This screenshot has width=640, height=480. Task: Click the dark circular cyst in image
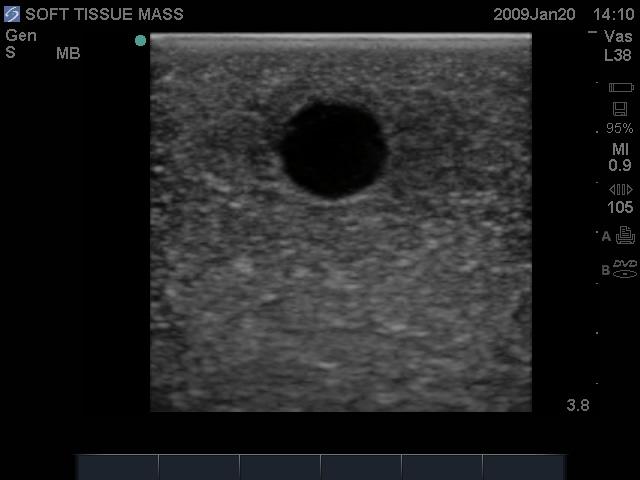point(334,149)
